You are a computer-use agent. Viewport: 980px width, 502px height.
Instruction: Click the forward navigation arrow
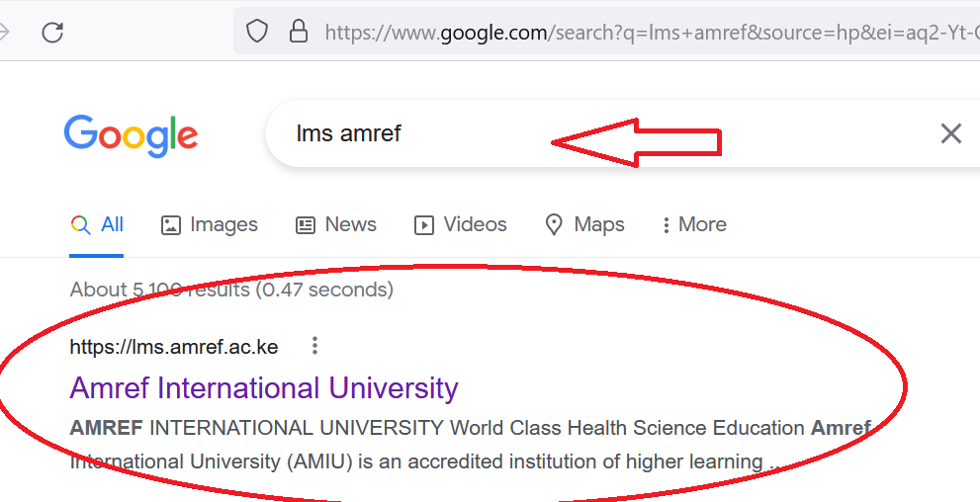tap(4, 32)
